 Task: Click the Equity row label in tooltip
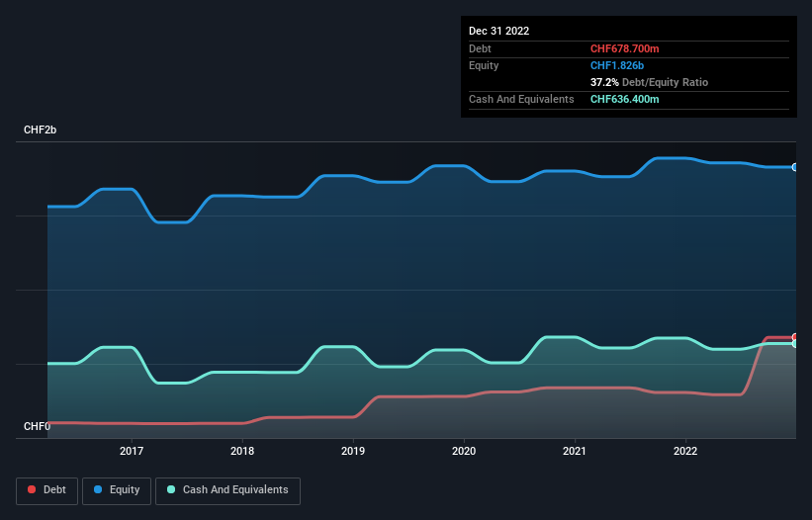pyautogui.click(x=484, y=65)
